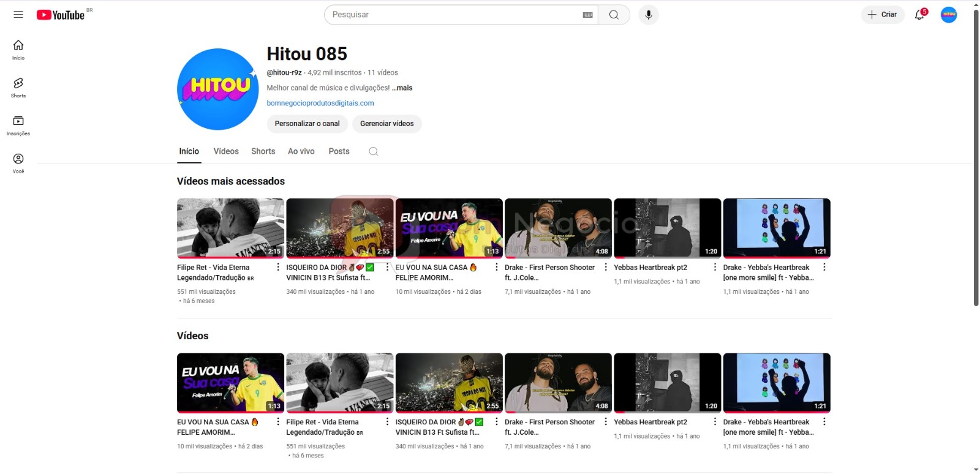Switch to the Ao vivo tab
This screenshot has width=980, height=474.
coord(301,151)
